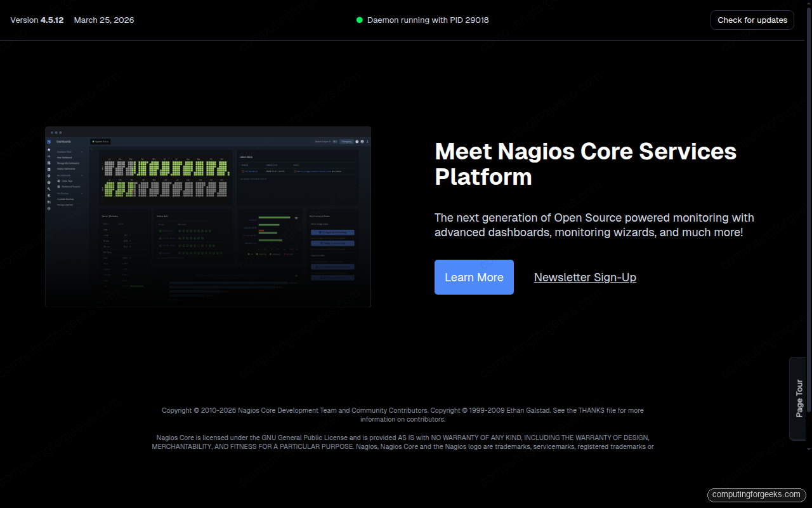Viewport: 812px width, 508px height.
Task: Click the green daemon running status indicator
Action: pos(360,20)
